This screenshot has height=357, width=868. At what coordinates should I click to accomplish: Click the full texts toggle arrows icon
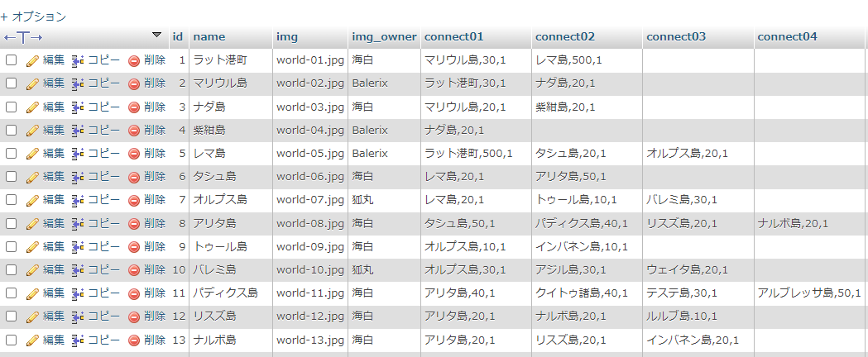23,37
